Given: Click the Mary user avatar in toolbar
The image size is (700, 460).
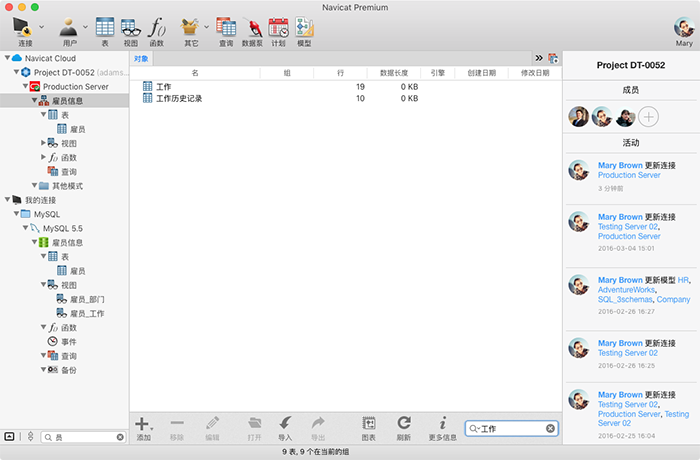Looking at the screenshot, I should point(684,27).
